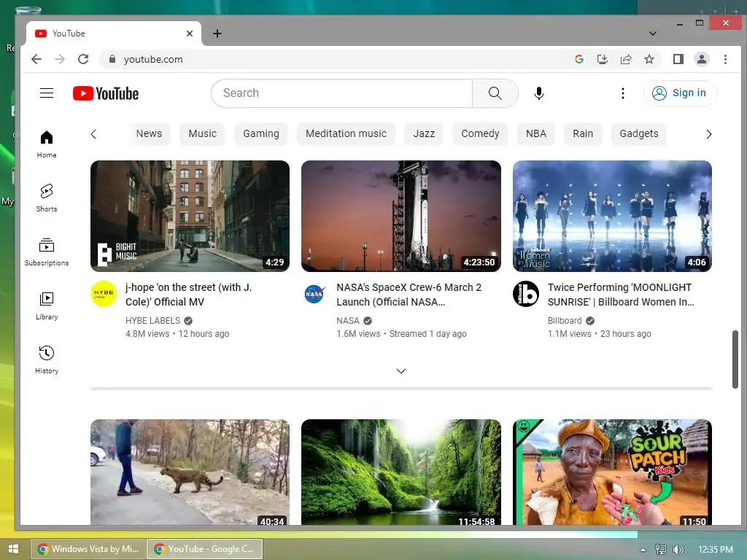Open Library in sidebar
This screenshot has height=560, width=747.
point(47,306)
